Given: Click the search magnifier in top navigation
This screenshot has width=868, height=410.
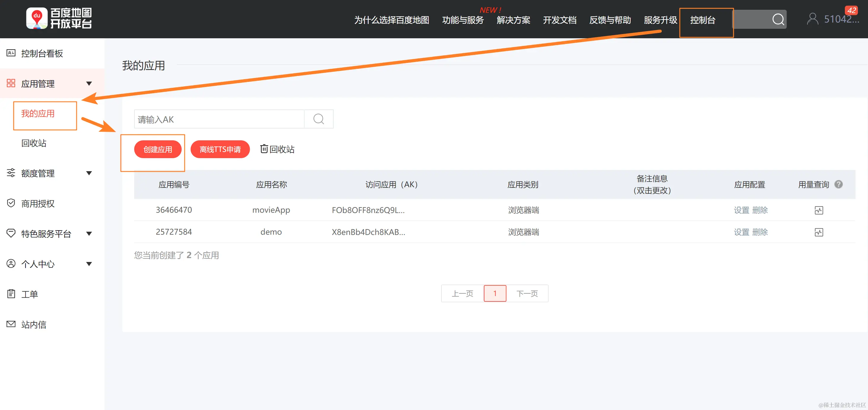Looking at the screenshot, I should coord(778,19).
